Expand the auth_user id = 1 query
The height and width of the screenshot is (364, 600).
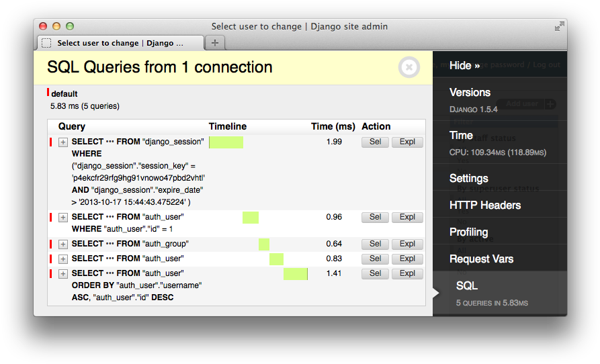click(63, 218)
